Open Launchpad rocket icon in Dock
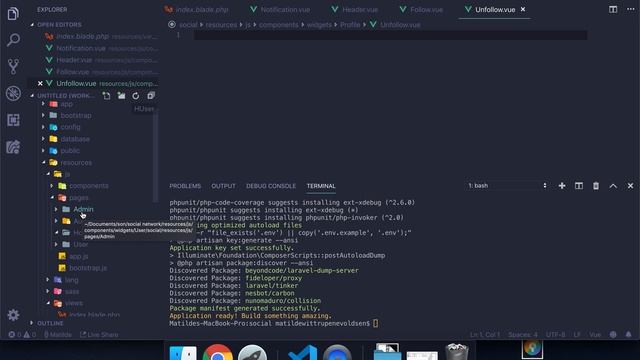This screenshot has width=640, height=360. click(252, 353)
